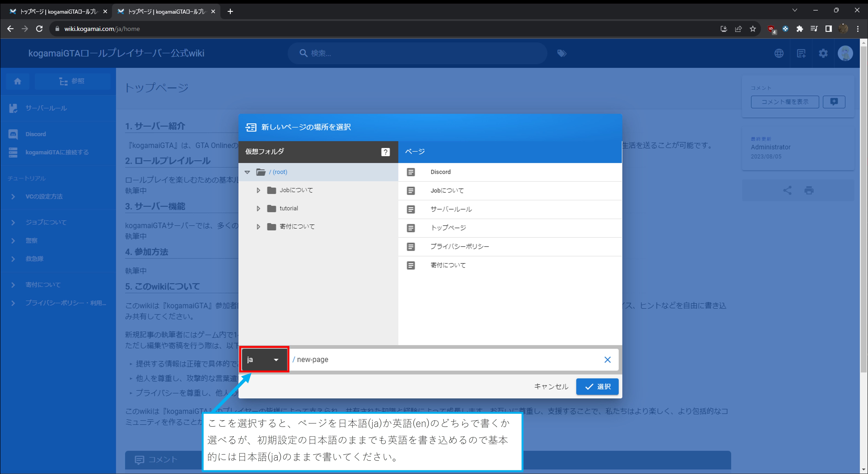868x474 pixels.
Task: Open a new browser tab
Action: click(x=230, y=12)
